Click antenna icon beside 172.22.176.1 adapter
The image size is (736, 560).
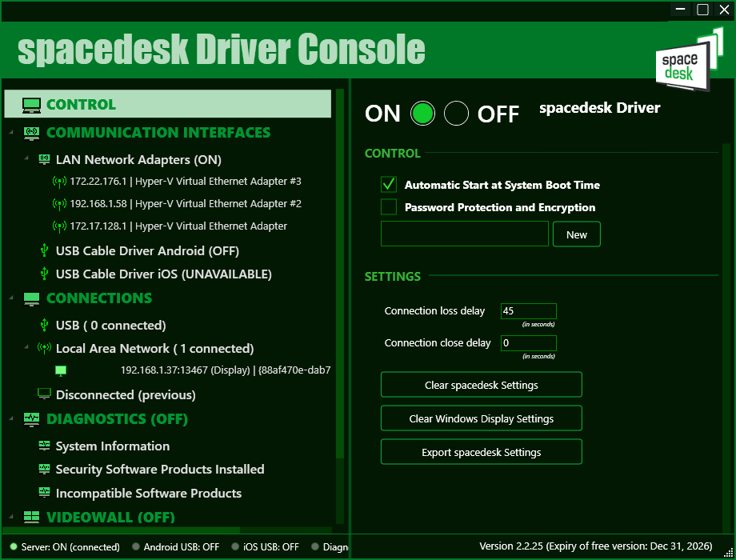pos(59,181)
